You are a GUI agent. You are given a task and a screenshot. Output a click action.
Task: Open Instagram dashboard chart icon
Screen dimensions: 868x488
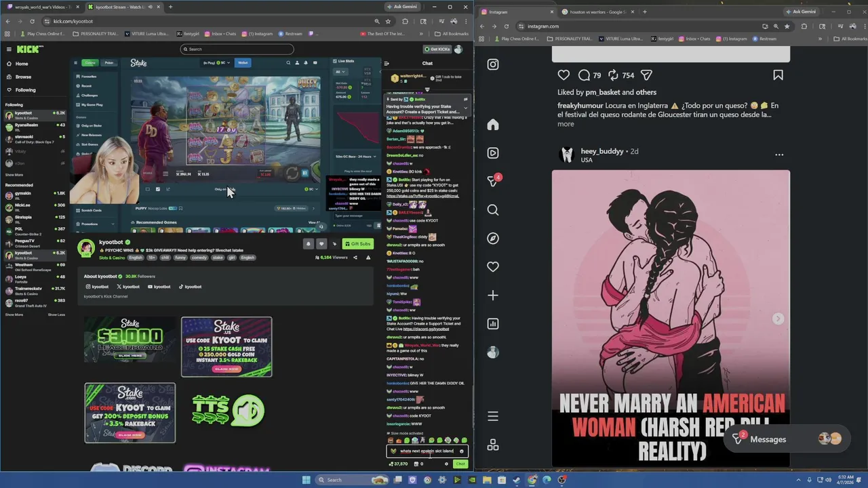pos(493,324)
